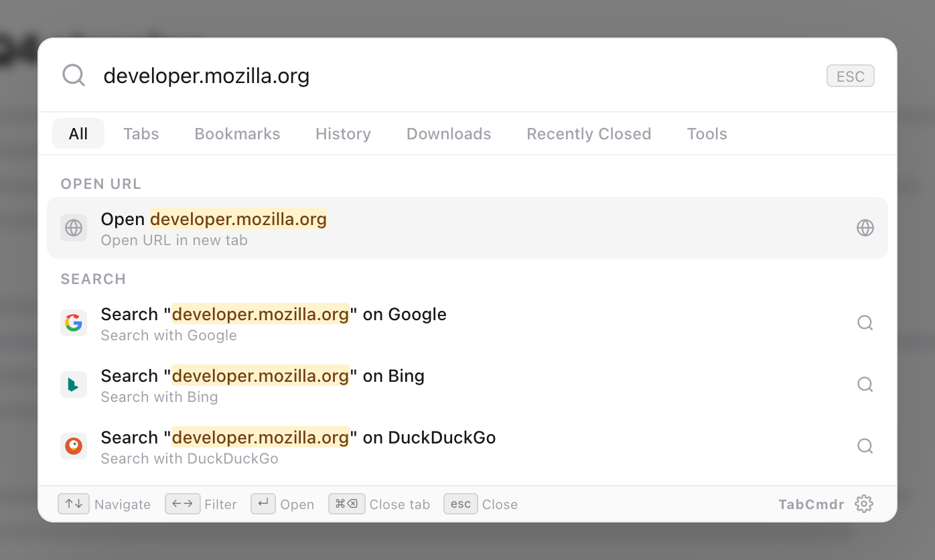Image resolution: width=935 pixels, height=560 pixels.
Task: Click the magnifier icon on the DuckDuckGo search row
Action: (865, 446)
